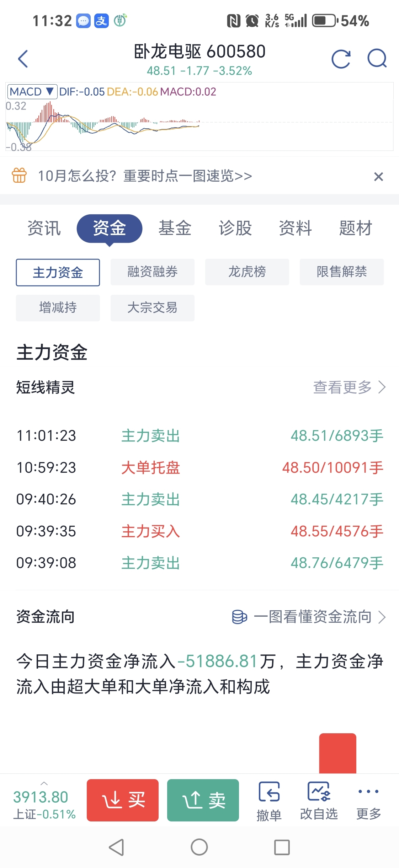This screenshot has height=868, width=399.
Task: Expand 查看更多 for 短线精灵
Action: [x=349, y=387]
